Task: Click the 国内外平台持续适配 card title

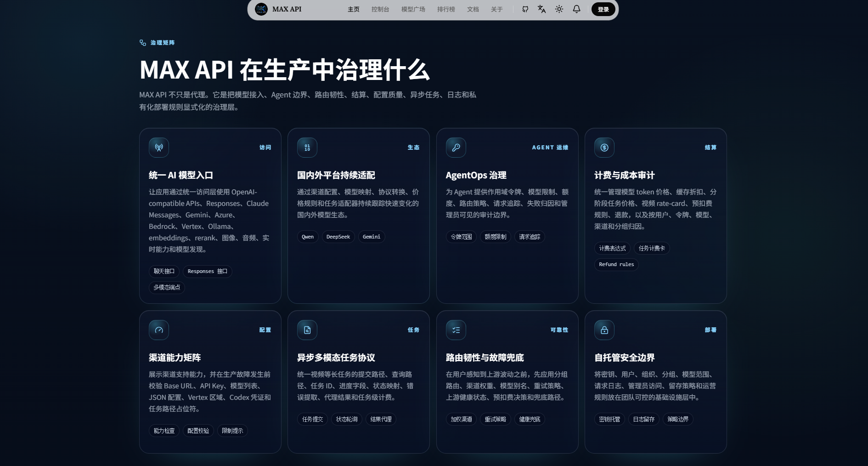Action: (336, 176)
